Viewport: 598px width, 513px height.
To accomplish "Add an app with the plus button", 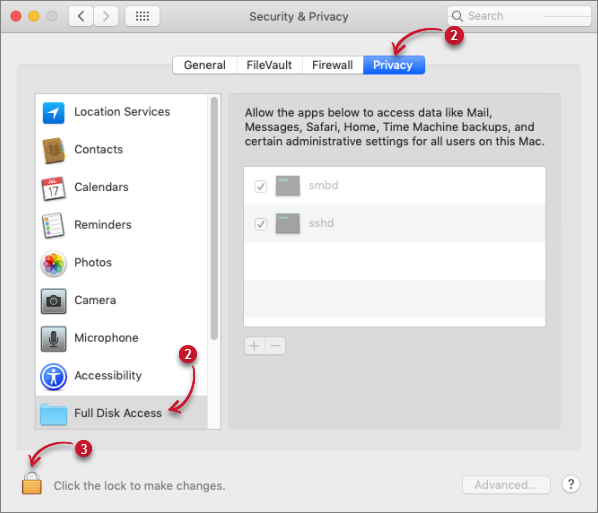I will (x=254, y=346).
